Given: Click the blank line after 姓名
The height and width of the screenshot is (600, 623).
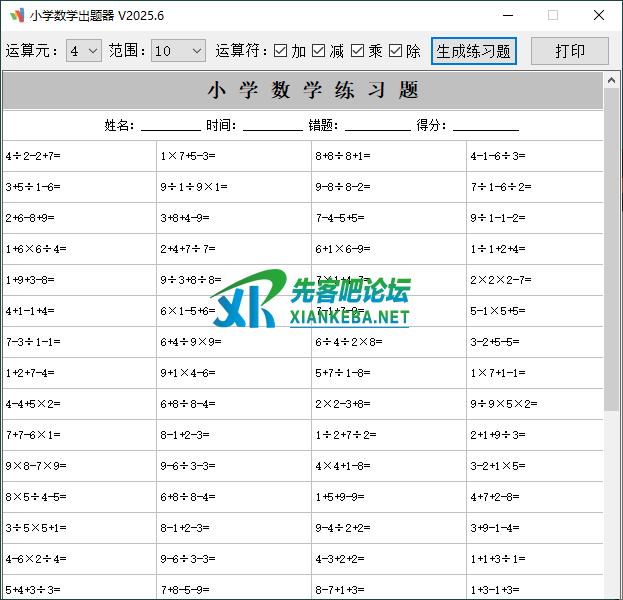Looking at the screenshot, I should (x=170, y=126).
